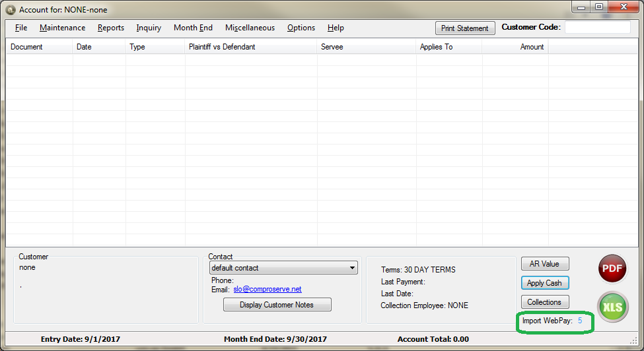This screenshot has width=644, height=351.
Task: Open the slo@comproserve.net email link
Action: 268,289
